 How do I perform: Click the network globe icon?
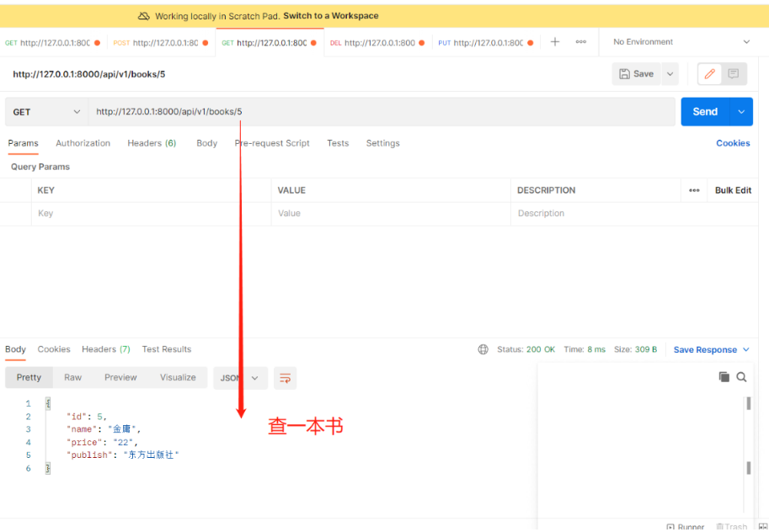[x=483, y=349]
